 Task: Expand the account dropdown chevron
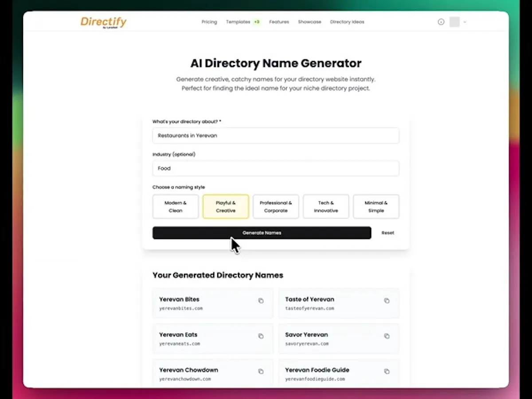[x=465, y=22]
